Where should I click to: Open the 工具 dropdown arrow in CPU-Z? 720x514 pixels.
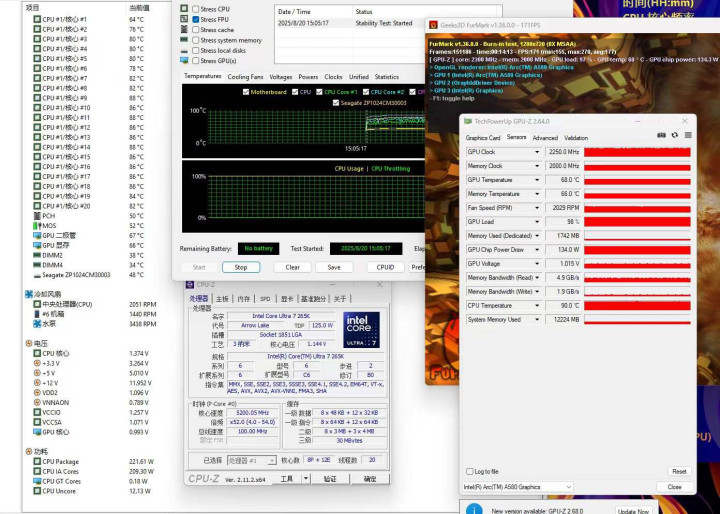pos(306,479)
